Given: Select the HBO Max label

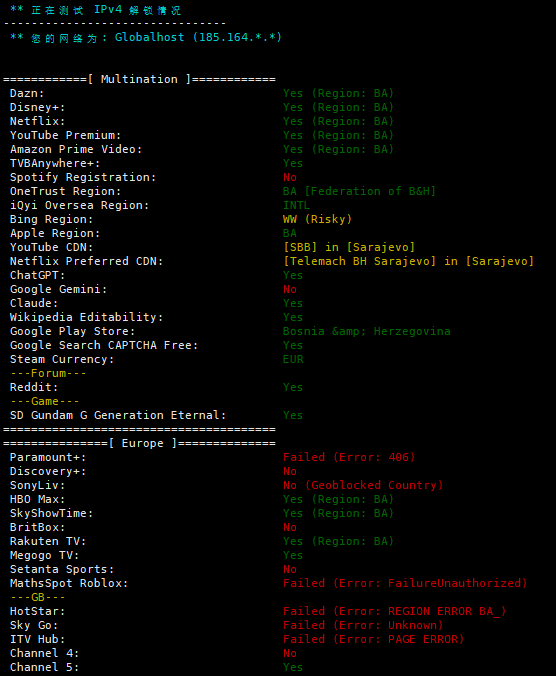Looking at the screenshot, I should pyautogui.click(x=37, y=499).
